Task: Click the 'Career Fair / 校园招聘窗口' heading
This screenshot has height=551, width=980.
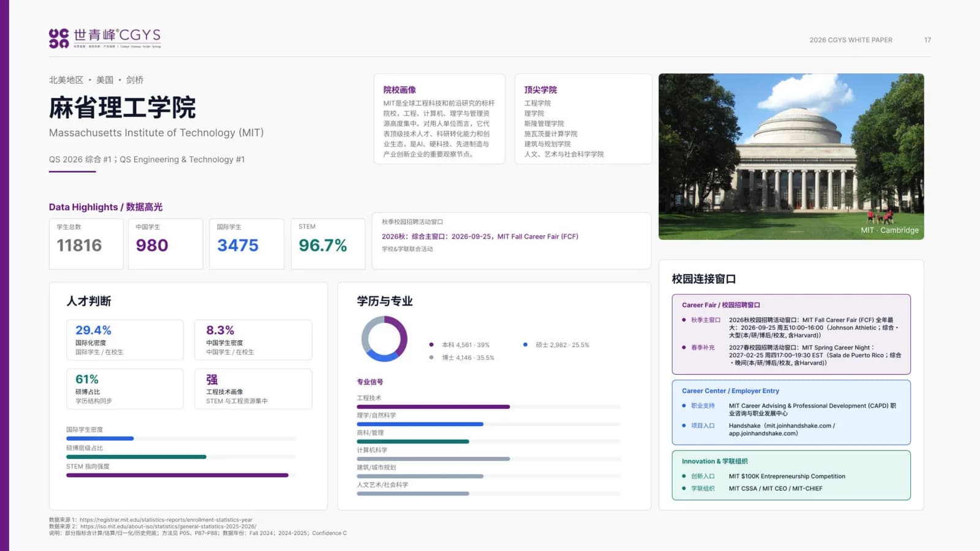Action: (721, 305)
